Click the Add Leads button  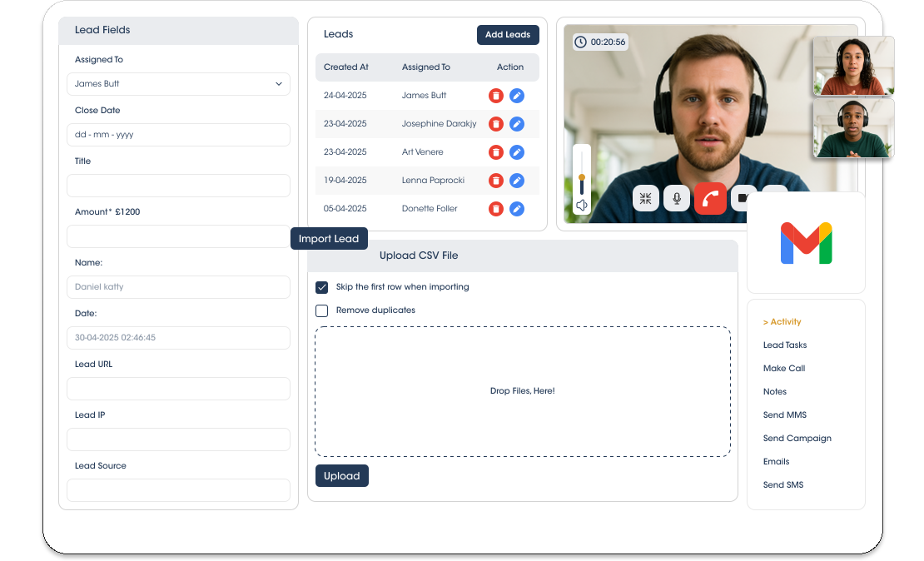coord(508,35)
